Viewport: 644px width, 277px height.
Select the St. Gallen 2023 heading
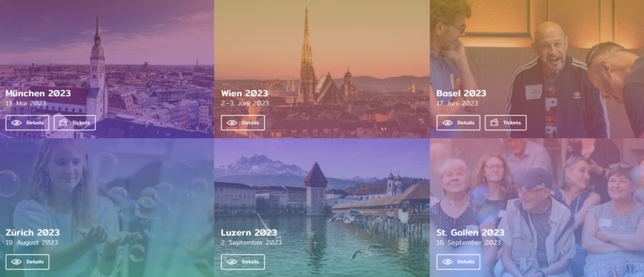tap(470, 233)
